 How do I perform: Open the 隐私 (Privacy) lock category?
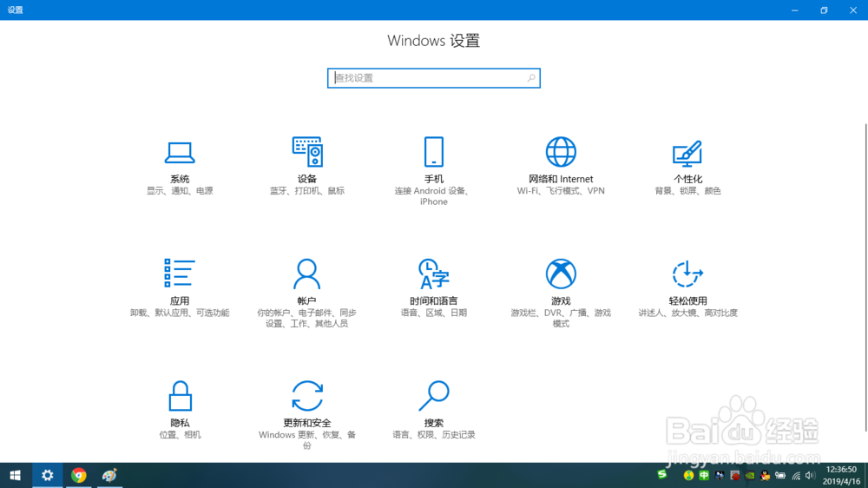click(180, 410)
